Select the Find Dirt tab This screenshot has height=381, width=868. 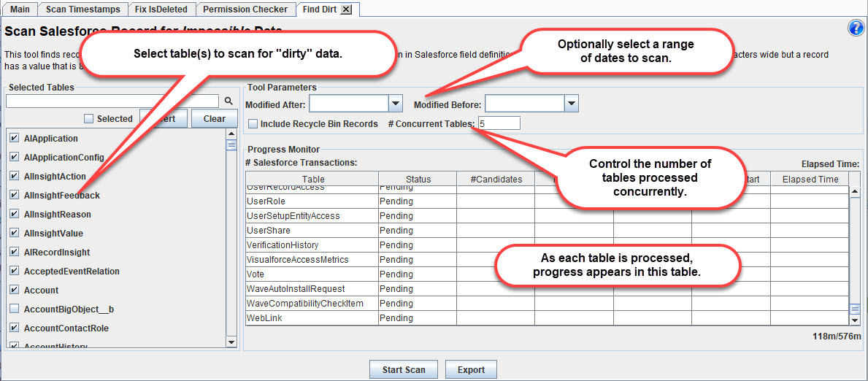coord(319,9)
